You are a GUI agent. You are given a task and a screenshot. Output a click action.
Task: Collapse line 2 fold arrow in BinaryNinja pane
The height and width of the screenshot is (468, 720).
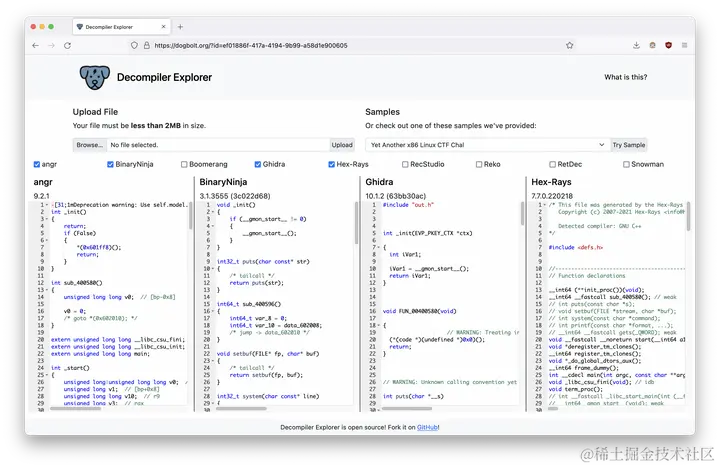click(213, 212)
